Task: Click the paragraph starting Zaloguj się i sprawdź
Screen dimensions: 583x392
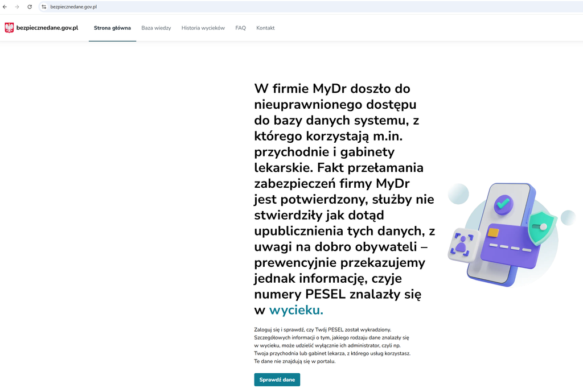Action: (x=332, y=345)
